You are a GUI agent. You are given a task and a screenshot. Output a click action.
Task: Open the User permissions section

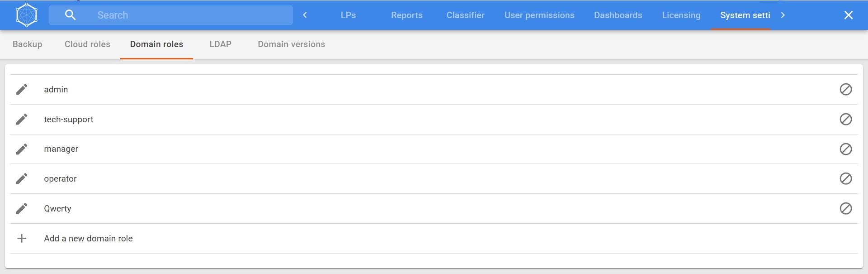pyautogui.click(x=539, y=15)
